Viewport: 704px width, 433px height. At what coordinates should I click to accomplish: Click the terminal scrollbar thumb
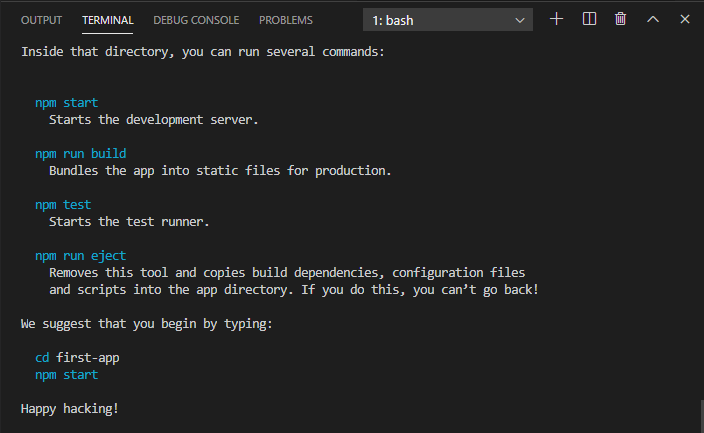coord(702,416)
